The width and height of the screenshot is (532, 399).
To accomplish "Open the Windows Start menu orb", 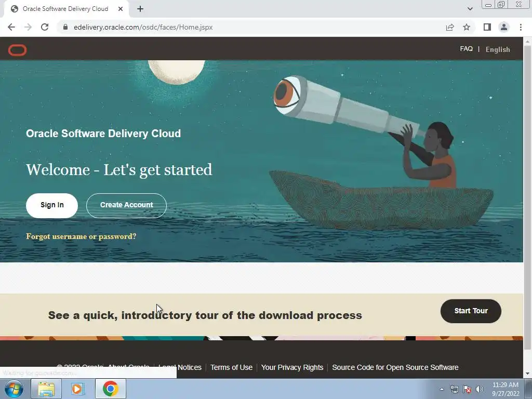I will [x=14, y=389].
